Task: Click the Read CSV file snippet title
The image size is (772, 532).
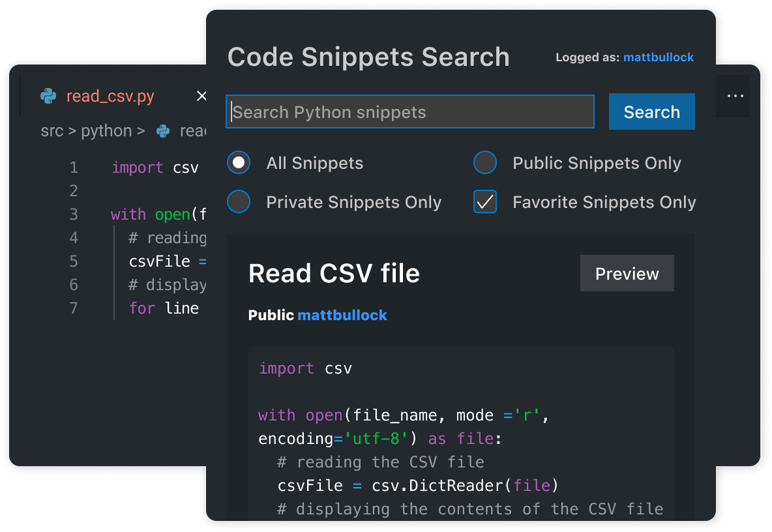Action: pyautogui.click(x=334, y=273)
